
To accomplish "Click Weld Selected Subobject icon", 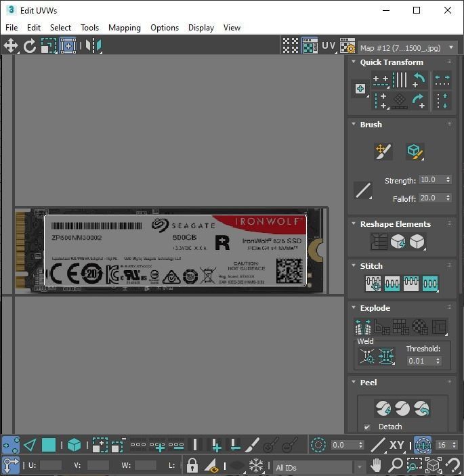I will 386,356.
